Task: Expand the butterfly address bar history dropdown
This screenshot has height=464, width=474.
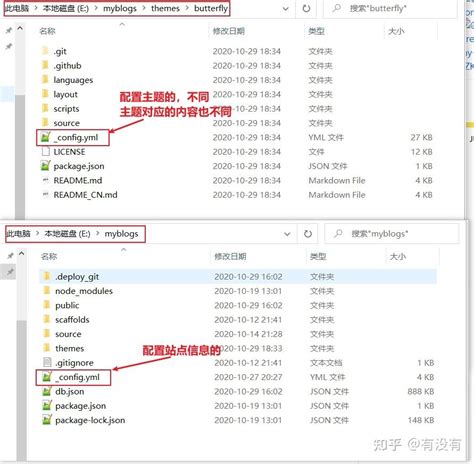Action: (286, 9)
